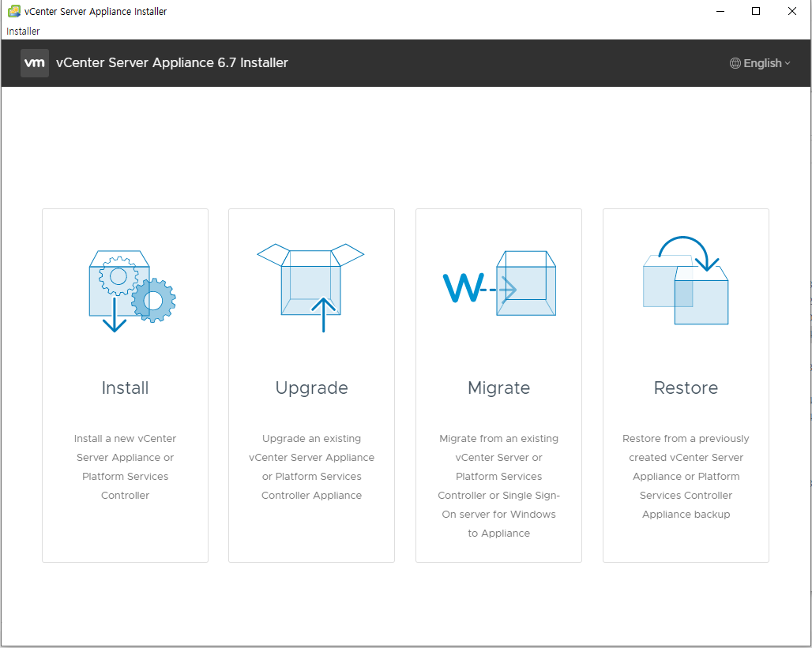
Task: Select the Restore heading
Action: [x=686, y=388]
